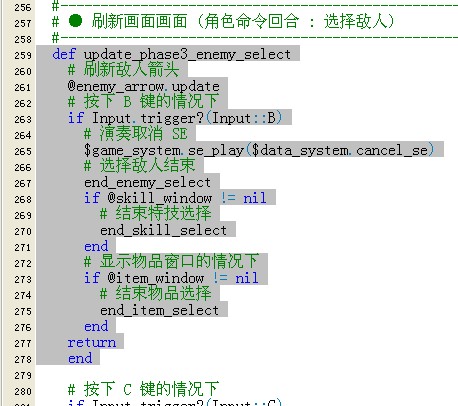458x406 pixels.
Task: Click comment '演奏取消 SE' on line 264
Action: (135, 134)
